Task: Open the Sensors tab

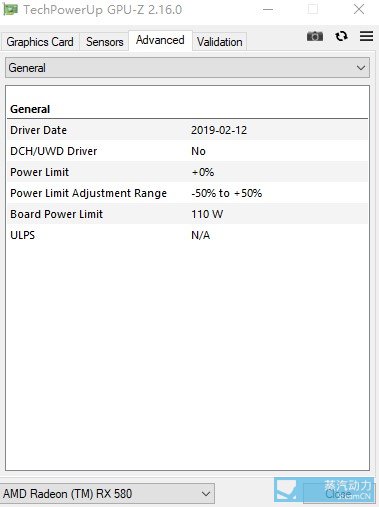Action: (x=104, y=42)
